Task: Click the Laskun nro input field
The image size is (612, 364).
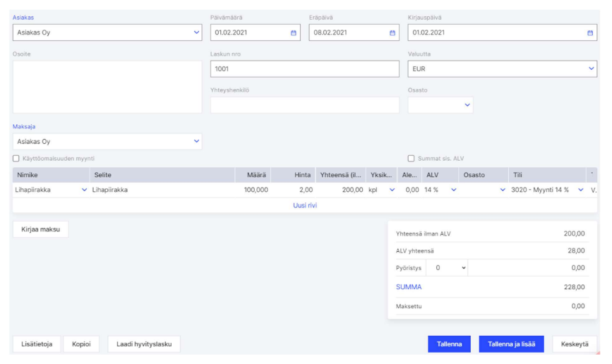Action: [305, 69]
